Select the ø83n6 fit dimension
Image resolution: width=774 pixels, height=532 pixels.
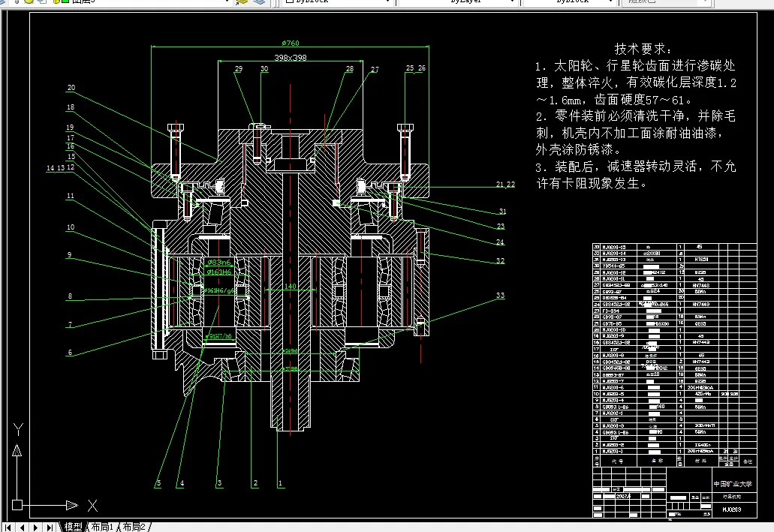219,263
